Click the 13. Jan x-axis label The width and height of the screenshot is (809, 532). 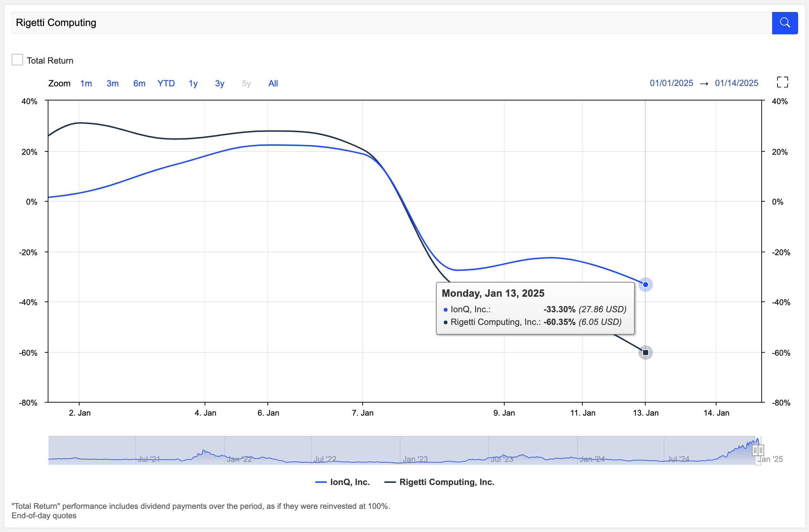click(x=646, y=413)
